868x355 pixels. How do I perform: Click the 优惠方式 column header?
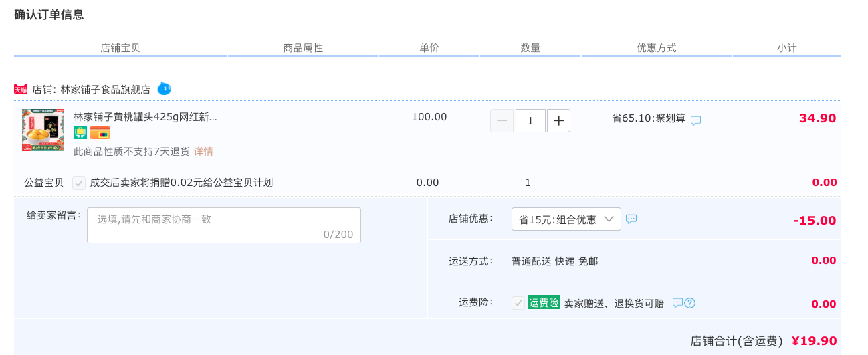point(657,48)
